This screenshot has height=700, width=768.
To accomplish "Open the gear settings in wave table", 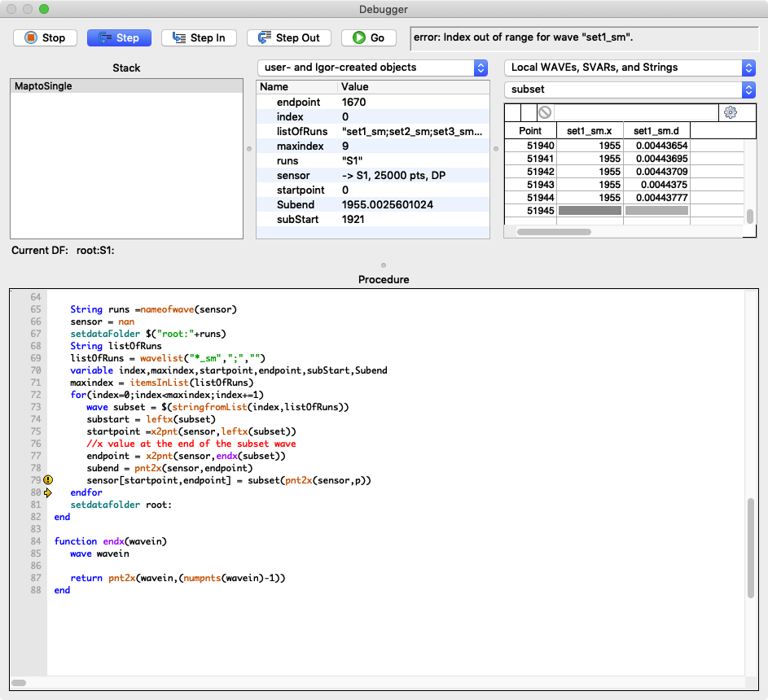I will point(730,112).
